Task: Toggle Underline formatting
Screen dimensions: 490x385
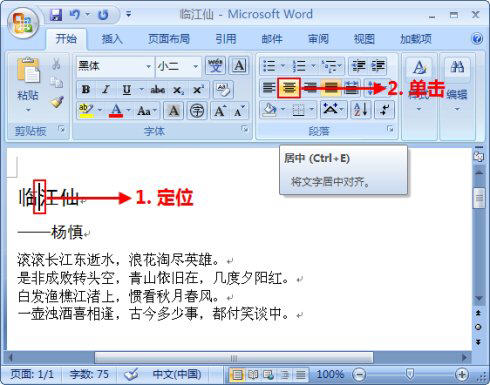Action: pos(127,89)
